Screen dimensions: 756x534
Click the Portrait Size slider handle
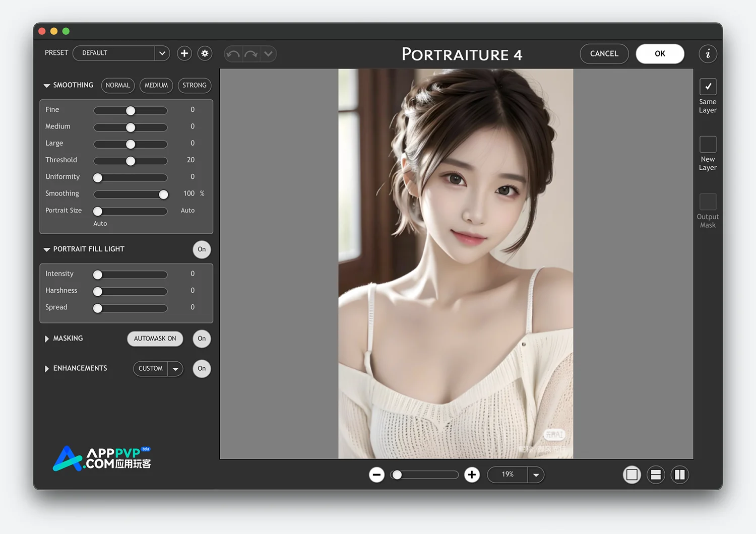[x=98, y=211]
